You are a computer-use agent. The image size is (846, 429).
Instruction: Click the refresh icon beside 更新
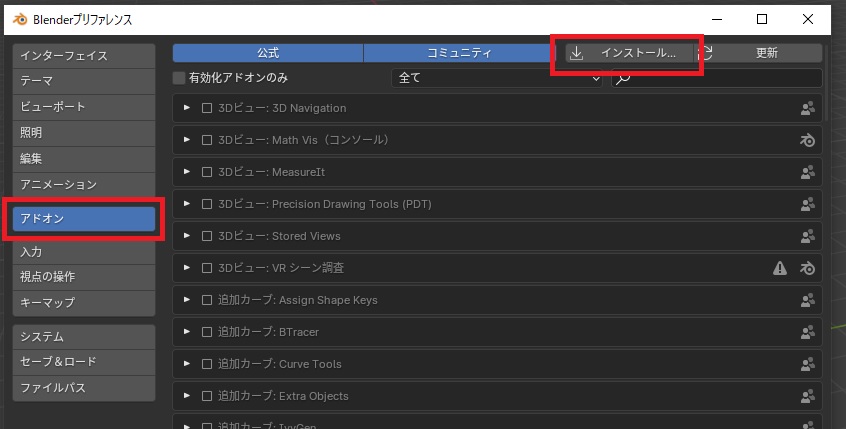(x=706, y=53)
